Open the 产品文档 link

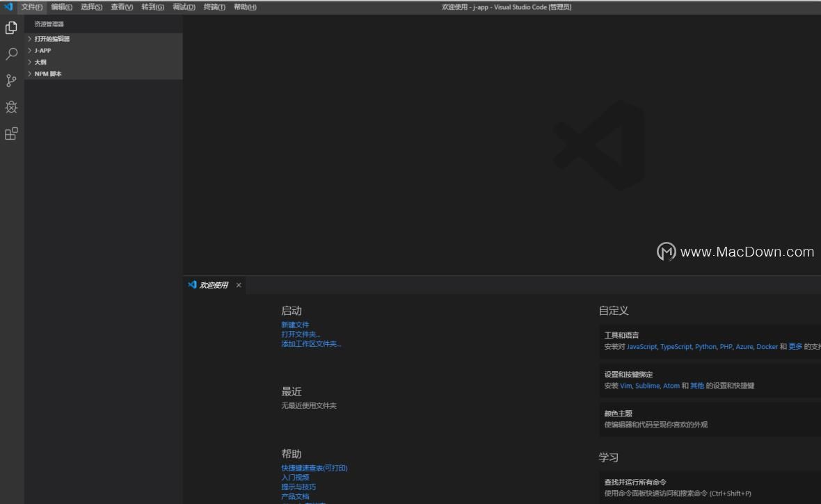click(x=295, y=496)
